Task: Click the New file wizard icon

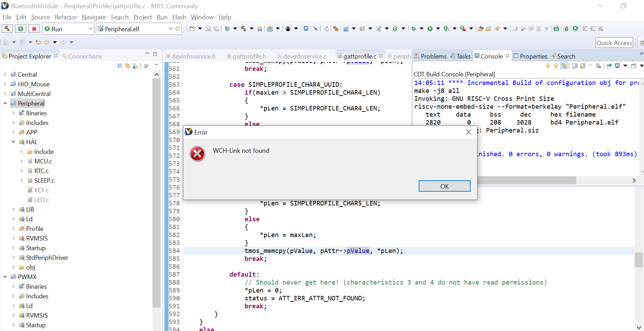Action: coord(192,29)
